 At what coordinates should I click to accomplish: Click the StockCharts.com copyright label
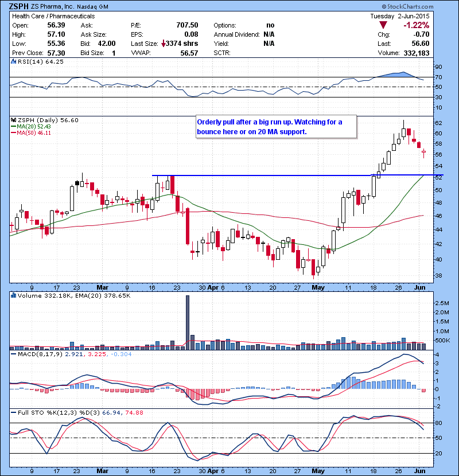[408, 6]
